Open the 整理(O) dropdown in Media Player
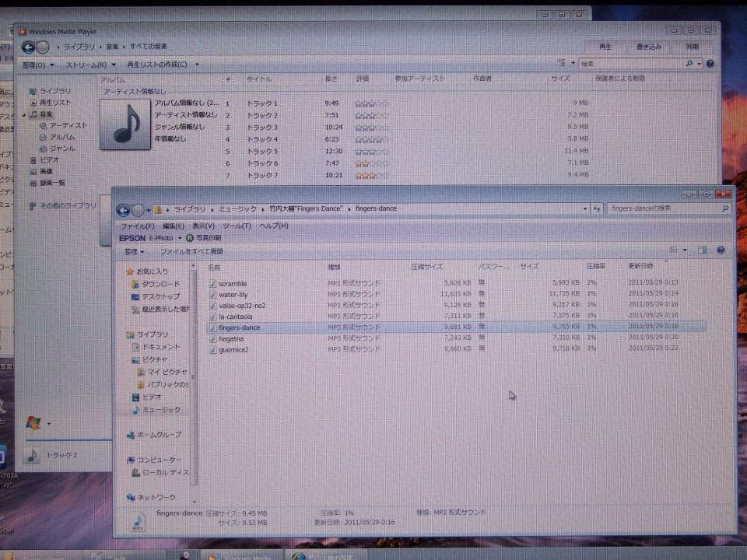This screenshot has height=560, width=747. (38, 65)
